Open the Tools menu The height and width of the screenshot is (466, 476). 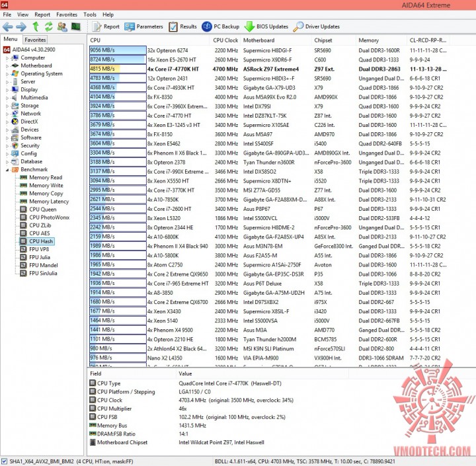(90, 15)
